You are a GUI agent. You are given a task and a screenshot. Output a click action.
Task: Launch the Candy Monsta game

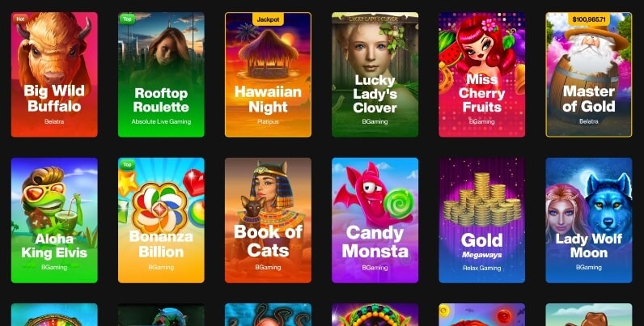click(375, 221)
